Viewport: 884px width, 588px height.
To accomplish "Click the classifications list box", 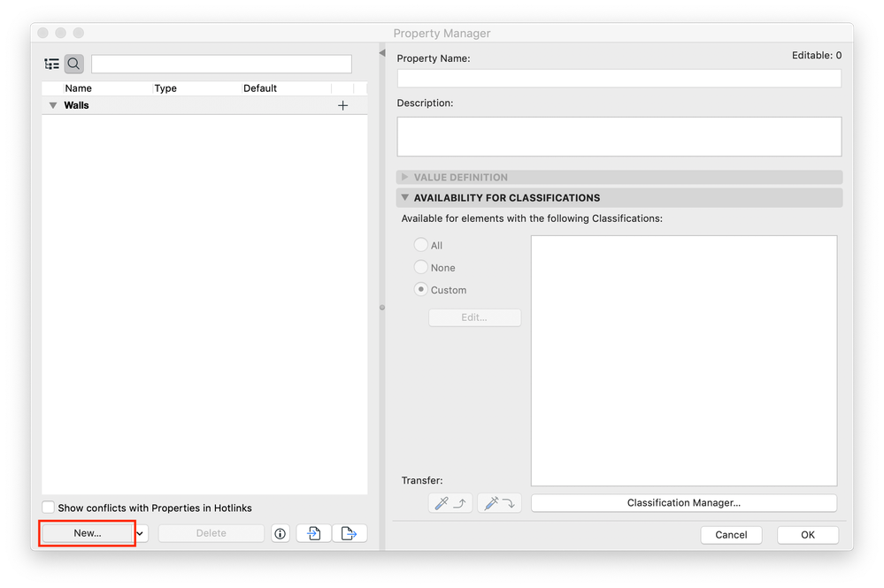I will (684, 361).
